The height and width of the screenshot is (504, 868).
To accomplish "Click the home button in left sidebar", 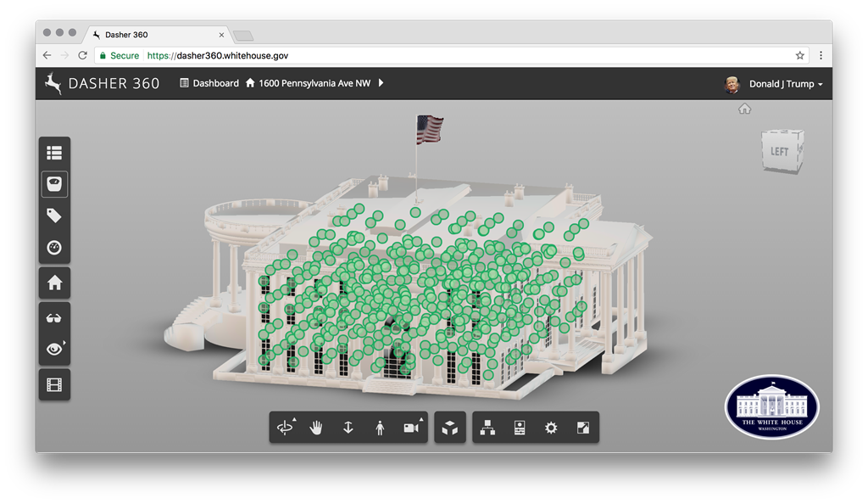I will click(x=54, y=283).
